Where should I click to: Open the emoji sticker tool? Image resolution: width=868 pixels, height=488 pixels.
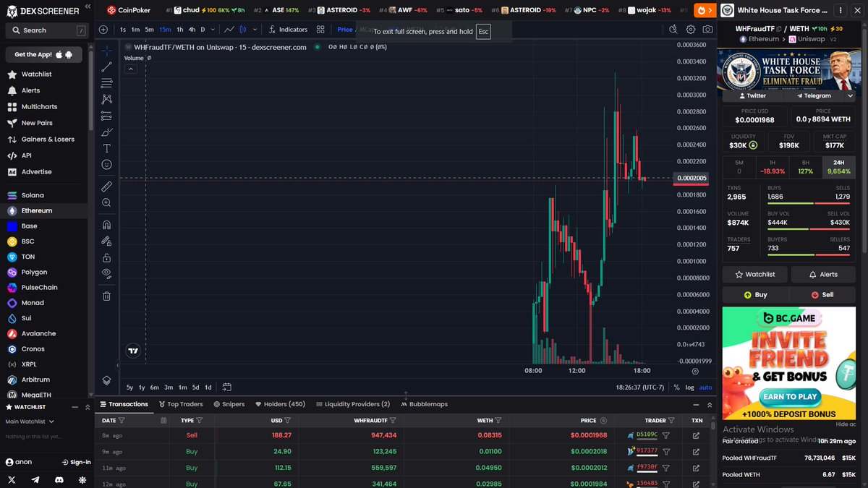[106, 164]
